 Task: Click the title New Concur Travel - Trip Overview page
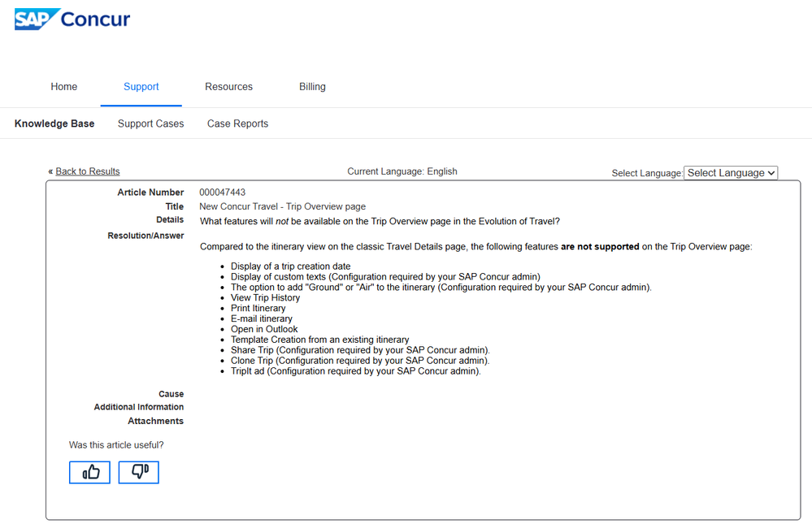[282, 206]
